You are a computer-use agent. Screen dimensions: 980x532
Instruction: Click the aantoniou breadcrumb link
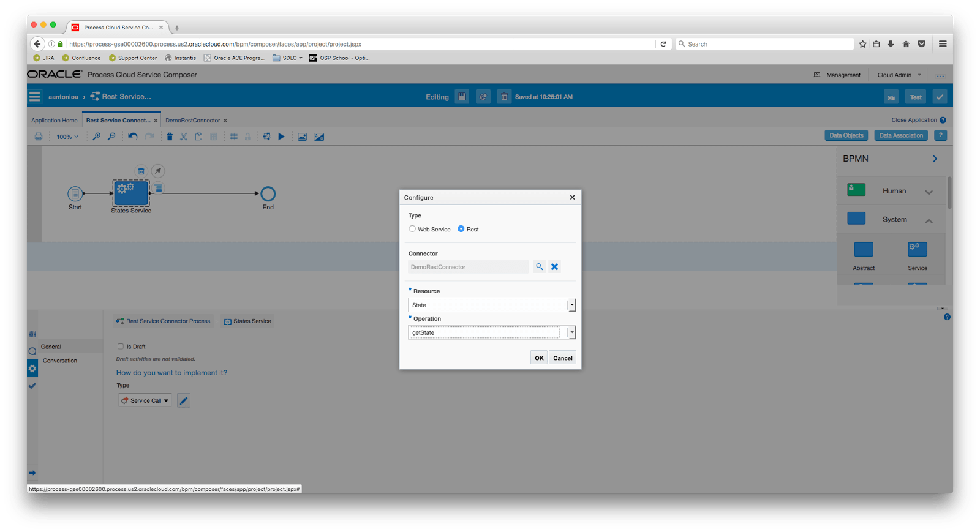pos(63,97)
